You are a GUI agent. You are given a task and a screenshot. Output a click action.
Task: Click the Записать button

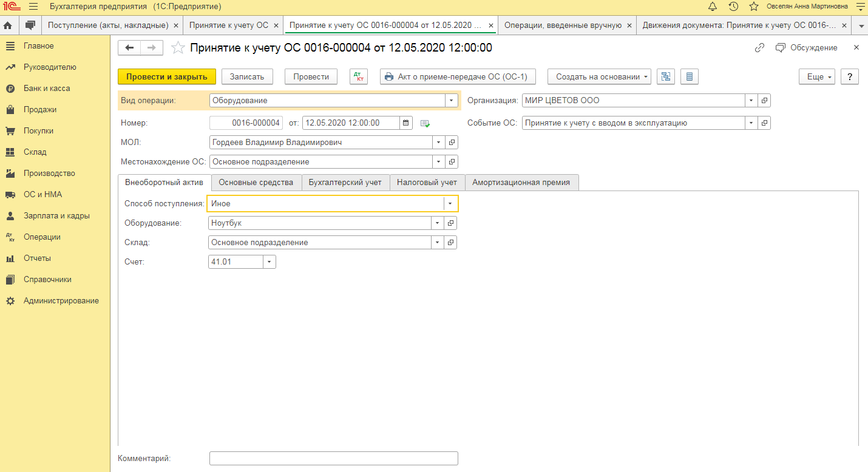pos(247,76)
